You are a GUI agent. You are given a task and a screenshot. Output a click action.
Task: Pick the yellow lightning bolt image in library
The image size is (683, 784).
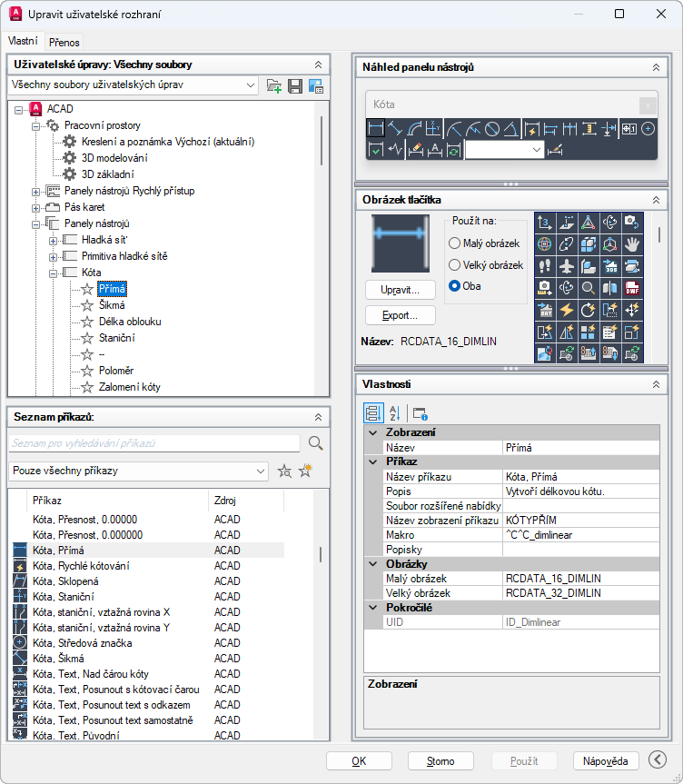[567, 310]
